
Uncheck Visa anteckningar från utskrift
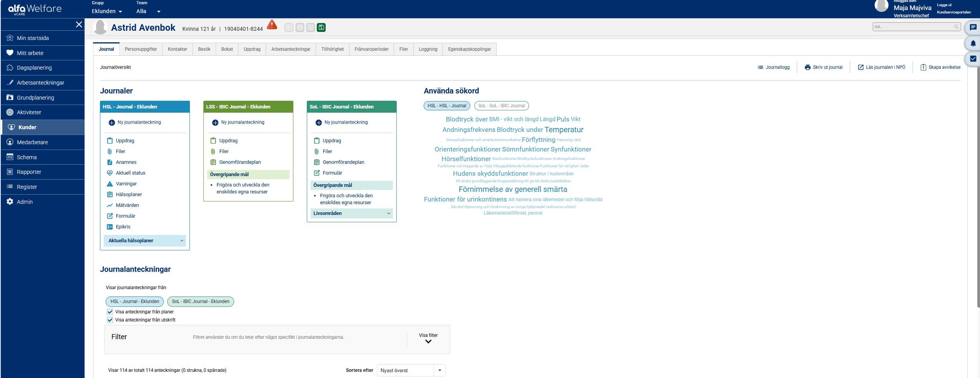click(x=110, y=320)
